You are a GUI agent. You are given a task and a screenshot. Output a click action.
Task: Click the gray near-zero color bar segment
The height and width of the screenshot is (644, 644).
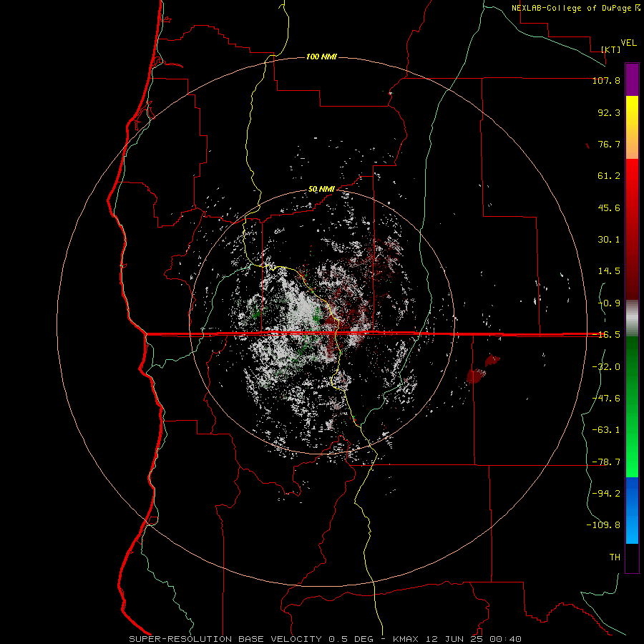click(x=632, y=318)
